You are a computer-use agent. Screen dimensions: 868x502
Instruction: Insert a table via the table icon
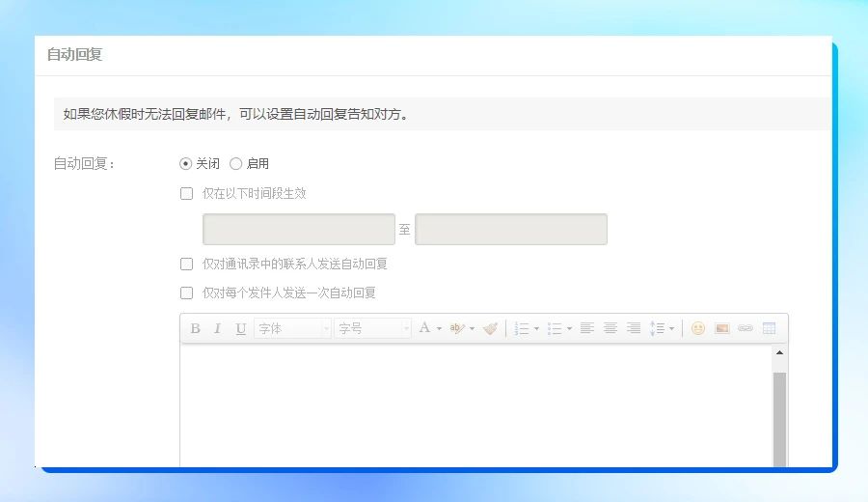point(769,328)
